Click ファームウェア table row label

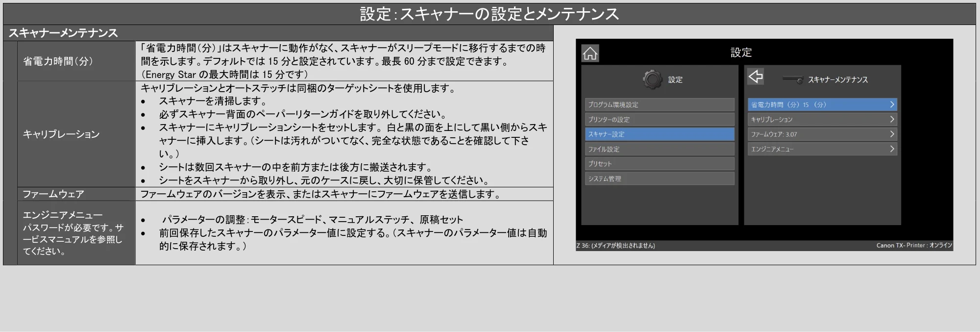point(53,194)
